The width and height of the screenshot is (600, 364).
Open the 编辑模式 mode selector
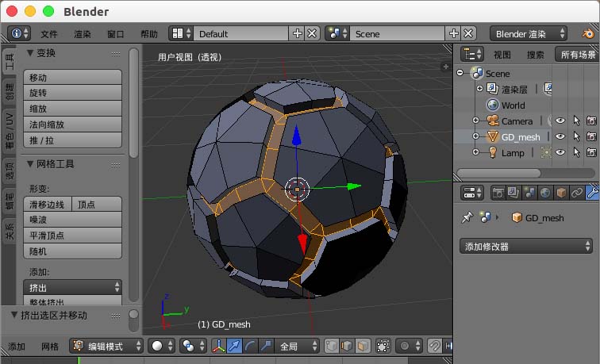(x=106, y=347)
